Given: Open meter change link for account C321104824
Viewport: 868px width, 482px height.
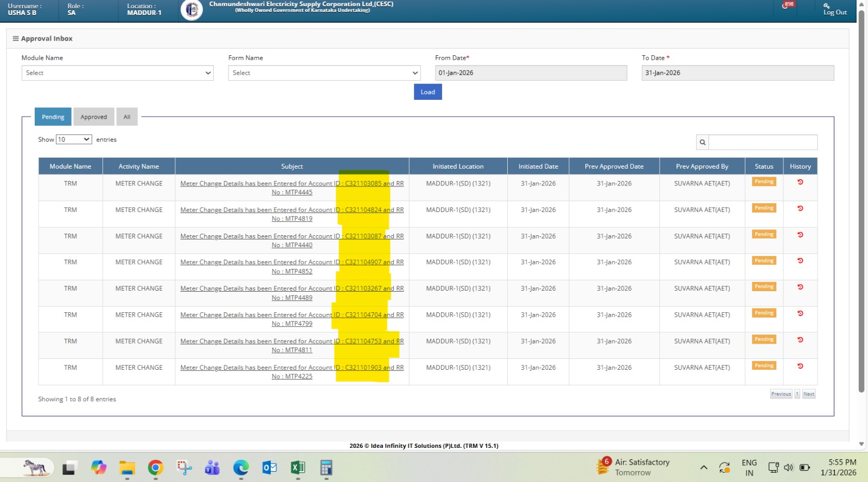Looking at the screenshot, I should click(292, 210).
